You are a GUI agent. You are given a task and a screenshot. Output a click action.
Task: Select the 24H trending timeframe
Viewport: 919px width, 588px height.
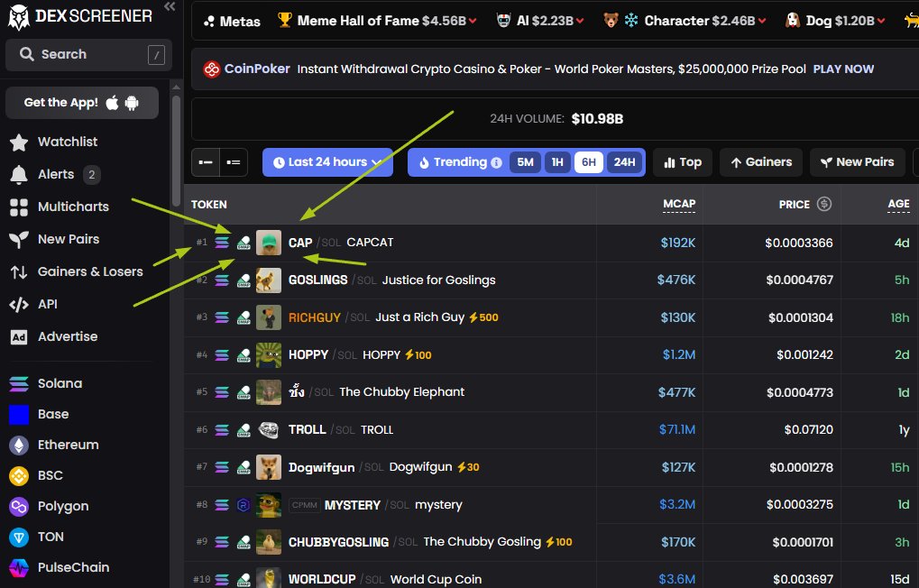click(x=624, y=162)
